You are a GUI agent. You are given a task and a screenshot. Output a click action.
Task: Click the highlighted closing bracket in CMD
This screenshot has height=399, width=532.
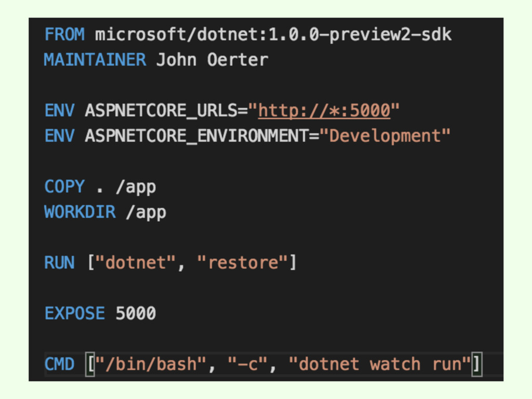pos(477,364)
